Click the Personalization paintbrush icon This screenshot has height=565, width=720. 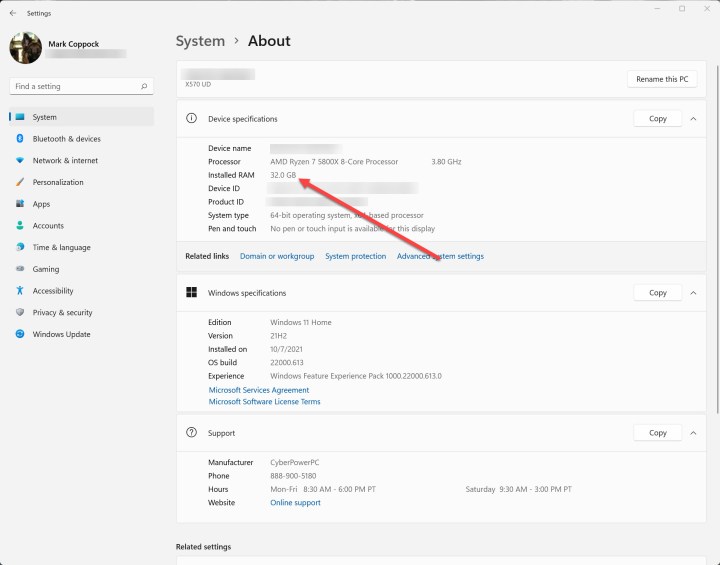20,182
